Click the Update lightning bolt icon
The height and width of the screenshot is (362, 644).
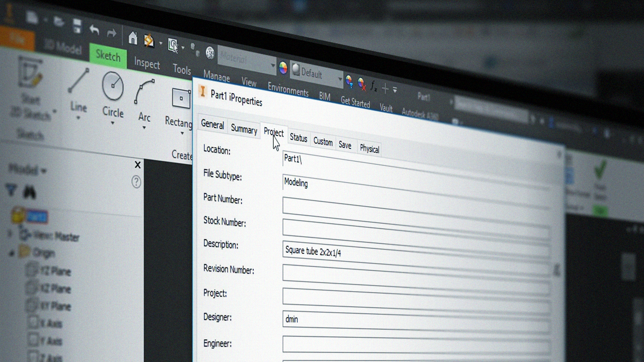[x=149, y=41]
